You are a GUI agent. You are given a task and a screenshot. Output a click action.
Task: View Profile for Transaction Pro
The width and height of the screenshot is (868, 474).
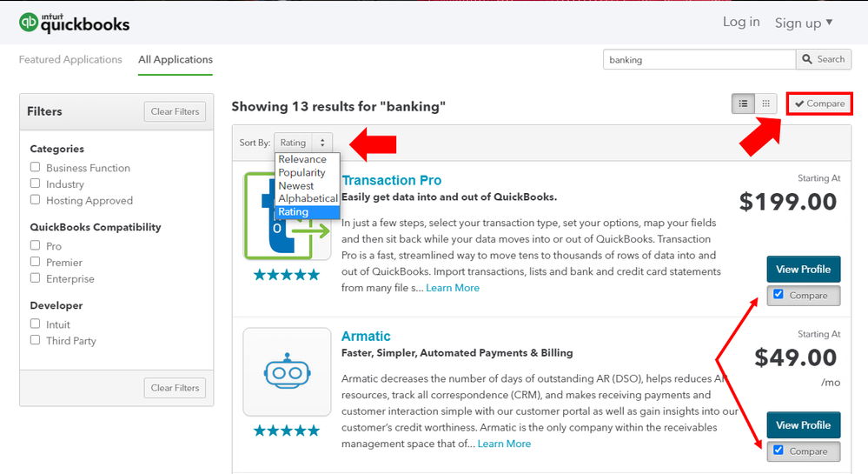[x=803, y=269]
